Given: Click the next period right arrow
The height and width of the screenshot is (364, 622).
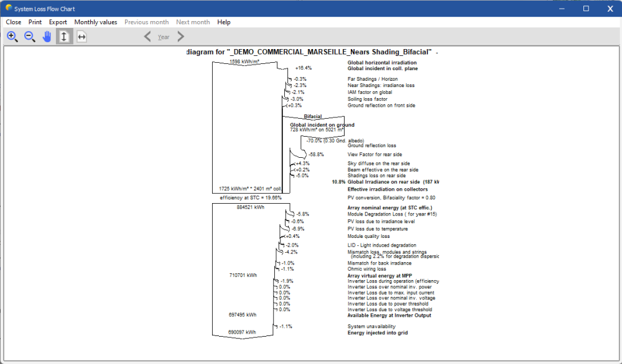Looking at the screenshot, I should coord(180,37).
